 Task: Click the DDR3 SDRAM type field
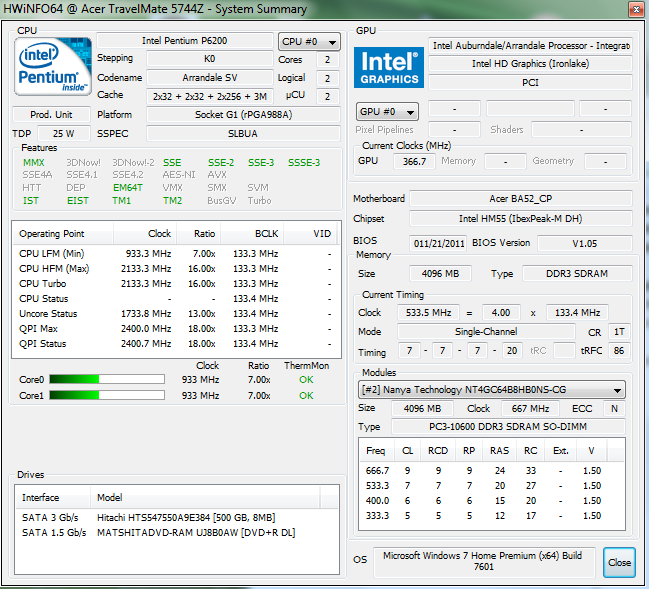(x=577, y=274)
